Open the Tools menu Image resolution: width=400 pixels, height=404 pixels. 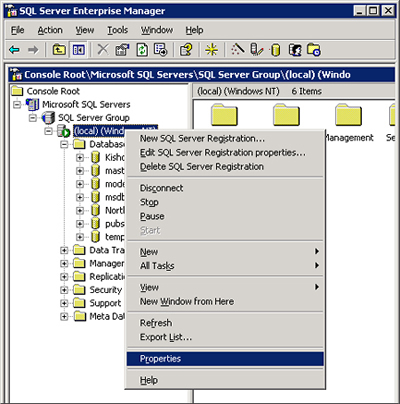(117, 30)
